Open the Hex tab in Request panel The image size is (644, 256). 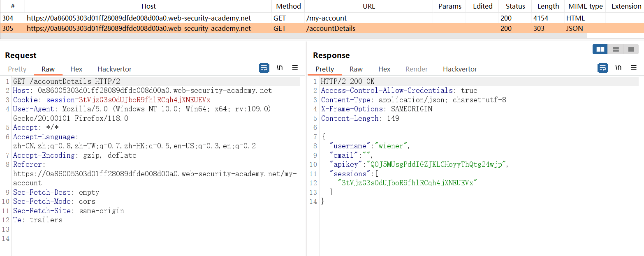pyautogui.click(x=76, y=69)
